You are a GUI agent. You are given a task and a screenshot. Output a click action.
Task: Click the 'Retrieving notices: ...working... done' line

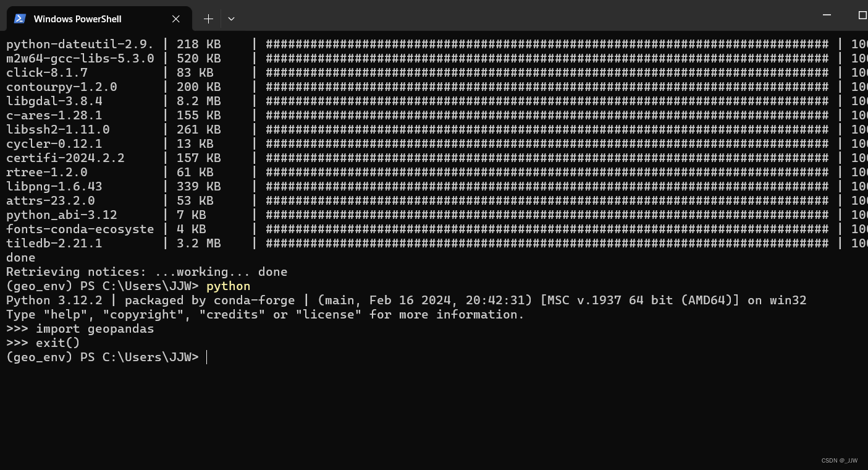click(x=147, y=271)
